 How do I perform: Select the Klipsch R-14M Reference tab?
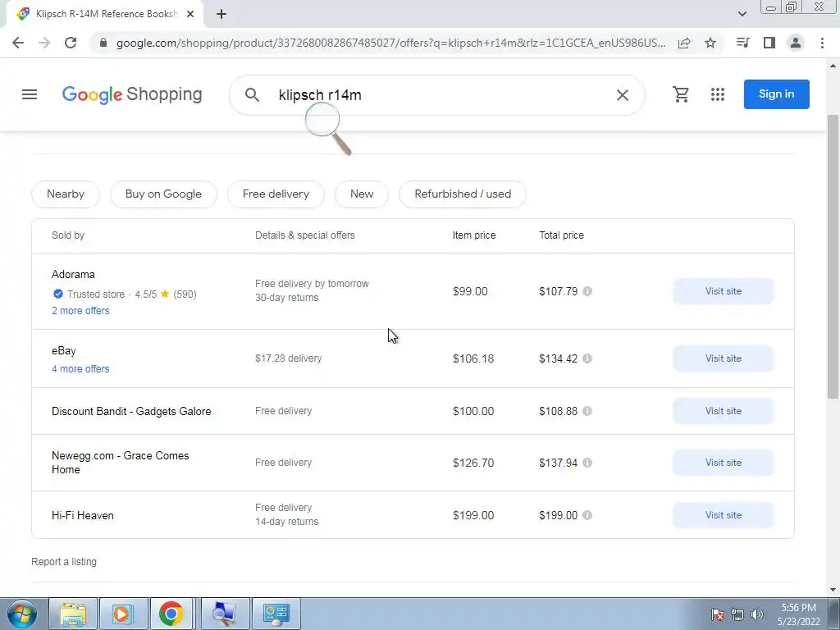(104, 15)
